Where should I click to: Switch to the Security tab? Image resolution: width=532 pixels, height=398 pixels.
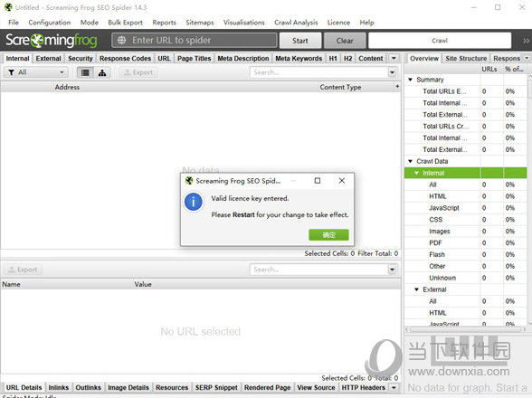[81, 59]
